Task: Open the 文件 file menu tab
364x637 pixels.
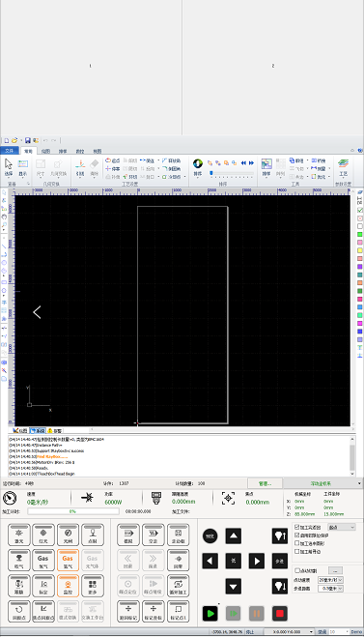Action: click(10, 151)
